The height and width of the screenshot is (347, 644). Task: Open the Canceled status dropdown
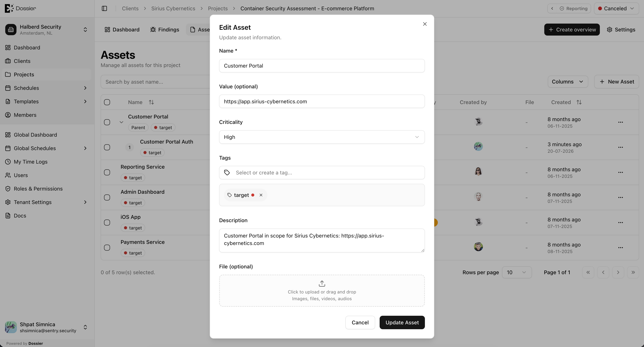(616, 8)
